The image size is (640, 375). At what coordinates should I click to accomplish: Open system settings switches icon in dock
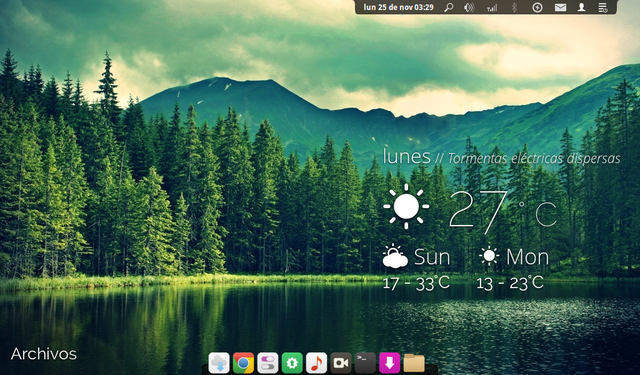pyautogui.click(x=267, y=363)
